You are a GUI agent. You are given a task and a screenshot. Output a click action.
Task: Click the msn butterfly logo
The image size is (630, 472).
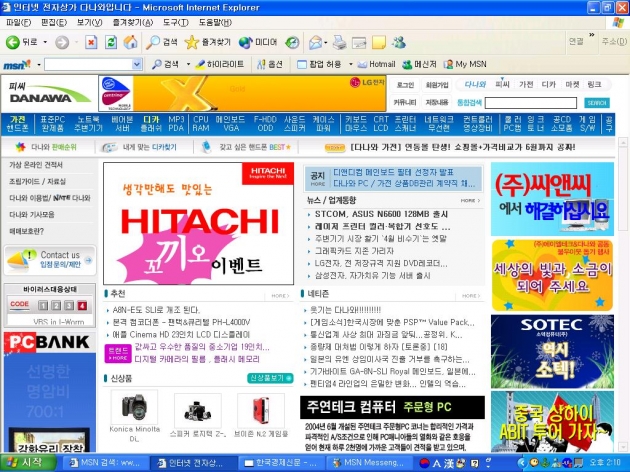pyautogui.click(x=17, y=64)
